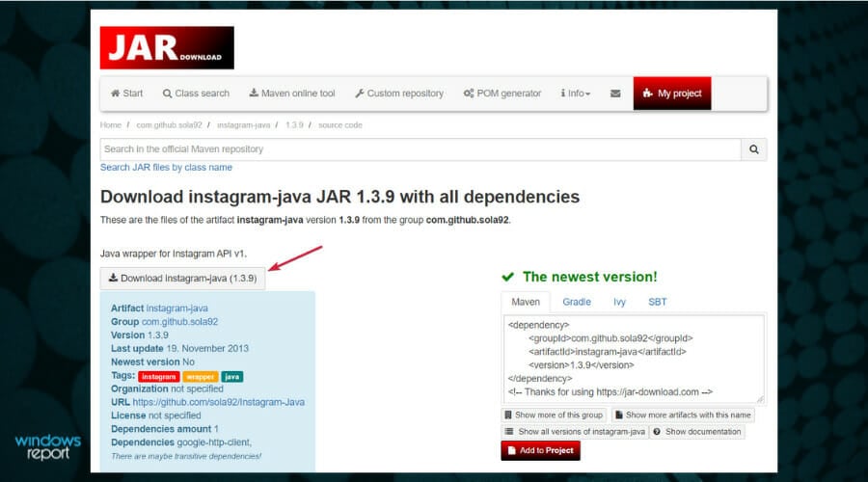Viewport: 868px width, 482px height.
Task: Click Add to Project button
Action: coord(541,450)
